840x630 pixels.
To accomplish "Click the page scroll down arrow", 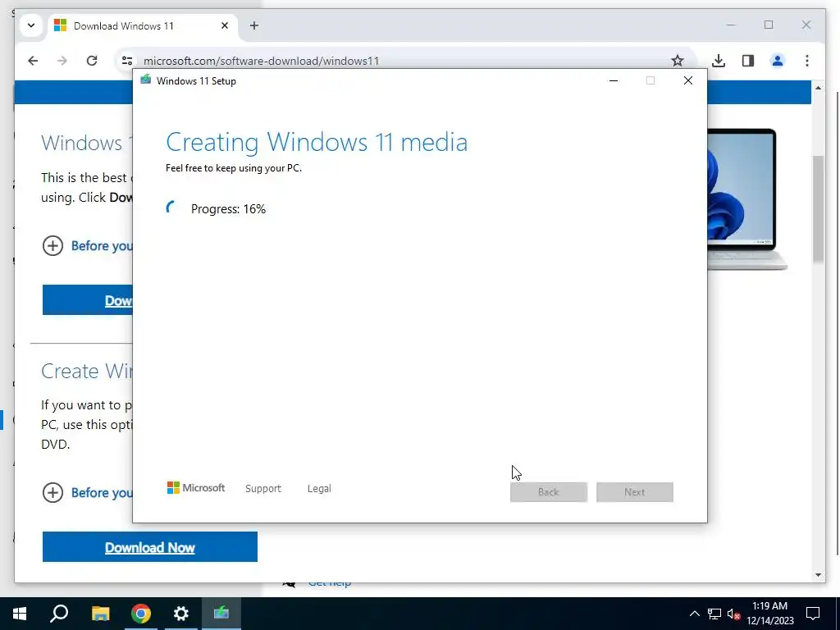I will [818, 575].
